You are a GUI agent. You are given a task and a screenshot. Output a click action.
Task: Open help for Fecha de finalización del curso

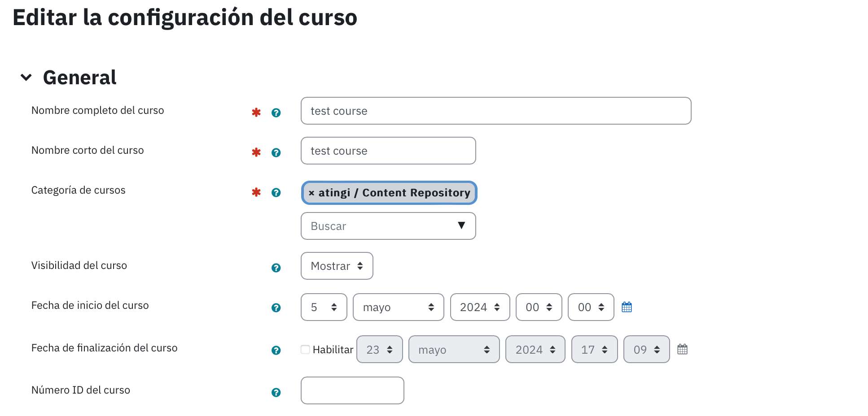tap(276, 350)
